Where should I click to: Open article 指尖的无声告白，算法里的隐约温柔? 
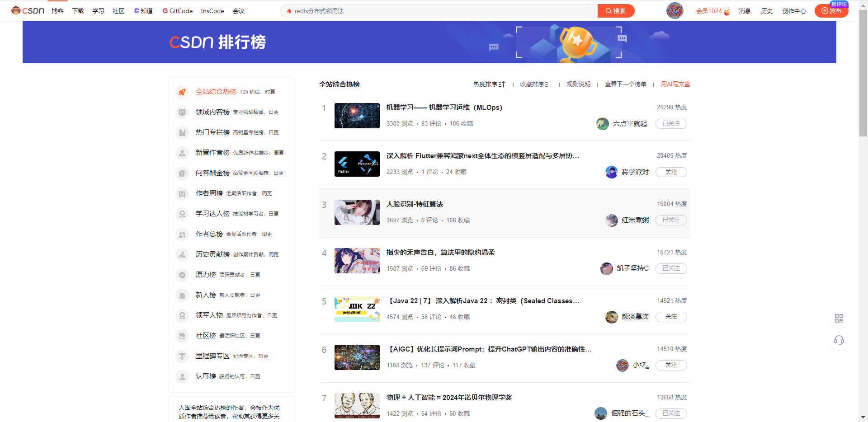point(441,253)
